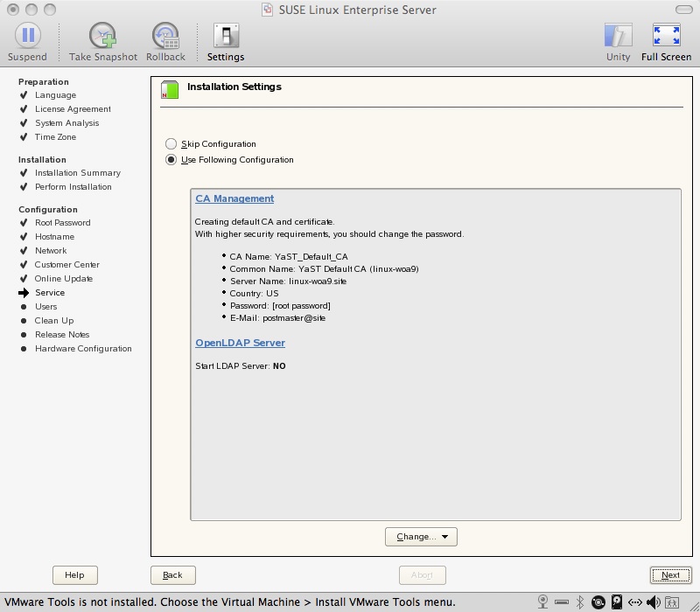This screenshot has height=612, width=700.
Task: Select Time Zone step
Action: tap(56, 137)
